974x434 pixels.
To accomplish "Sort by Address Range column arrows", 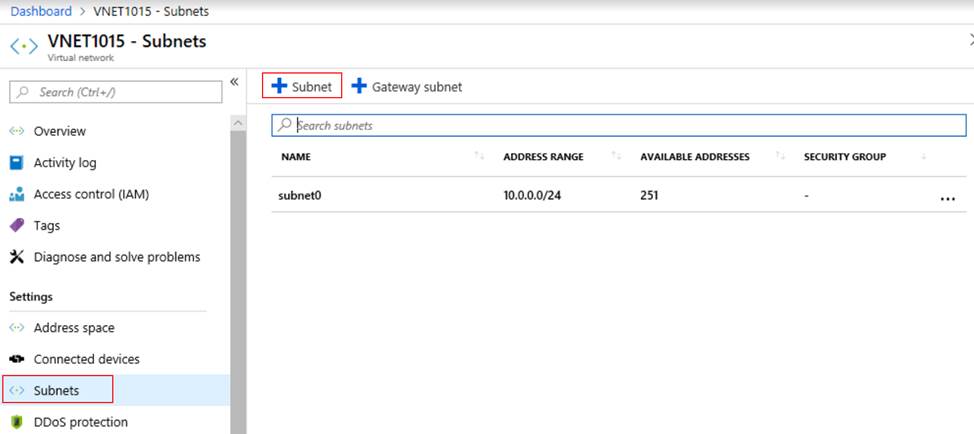I will click(x=616, y=157).
